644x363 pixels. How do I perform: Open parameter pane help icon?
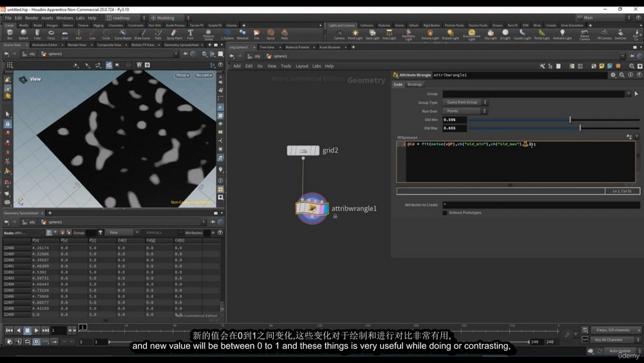[639, 75]
